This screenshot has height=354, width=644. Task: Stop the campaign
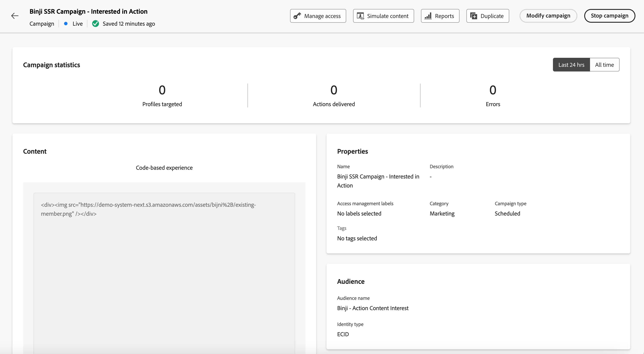pyautogui.click(x=610, y=16)
